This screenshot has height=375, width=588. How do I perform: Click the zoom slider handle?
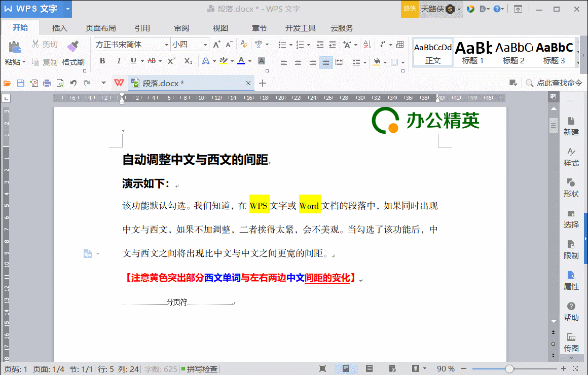click(x=509, y=369)
